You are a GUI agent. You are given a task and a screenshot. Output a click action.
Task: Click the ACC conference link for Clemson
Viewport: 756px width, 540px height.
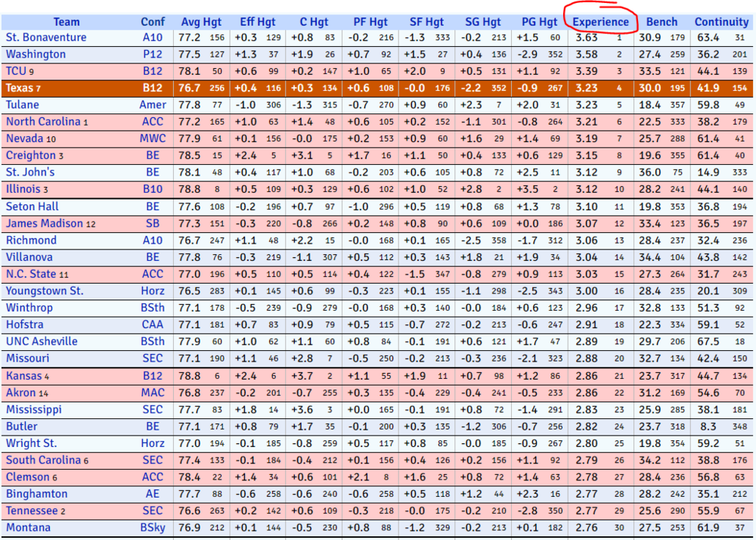(153, 477)
